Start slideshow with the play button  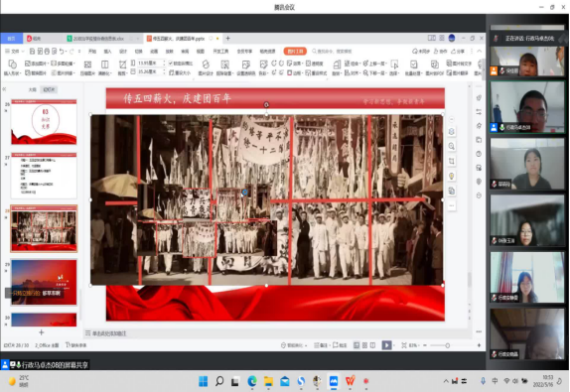click(x=386, y=345)
